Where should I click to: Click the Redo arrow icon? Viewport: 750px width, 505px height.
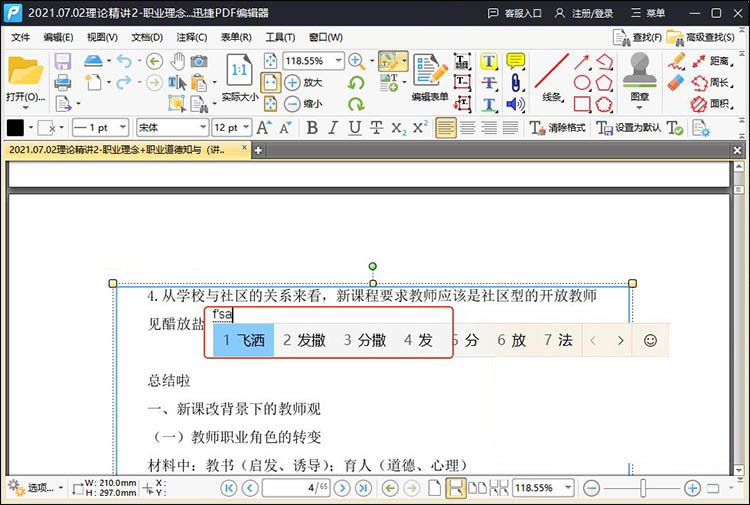124,83
